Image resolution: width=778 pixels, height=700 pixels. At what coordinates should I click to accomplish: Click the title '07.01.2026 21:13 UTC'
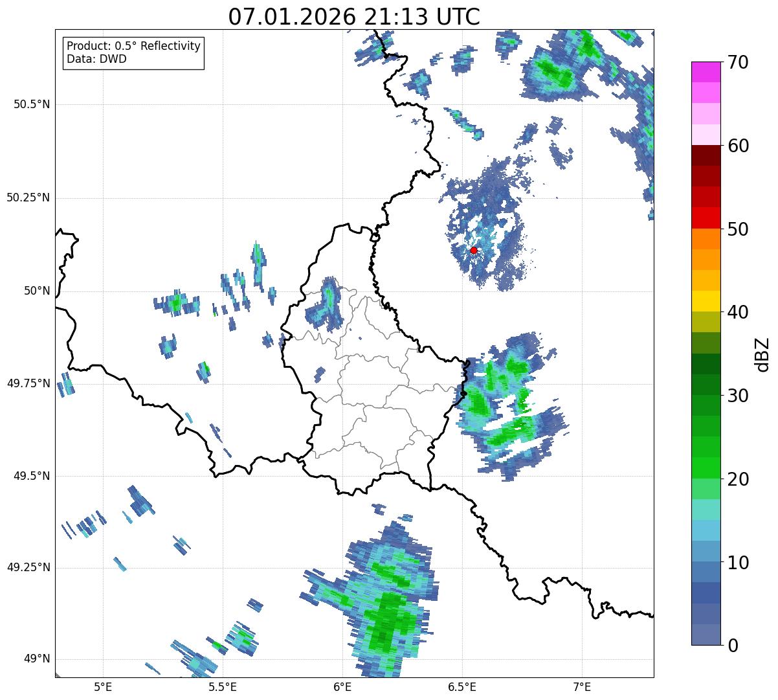point(354,16)
